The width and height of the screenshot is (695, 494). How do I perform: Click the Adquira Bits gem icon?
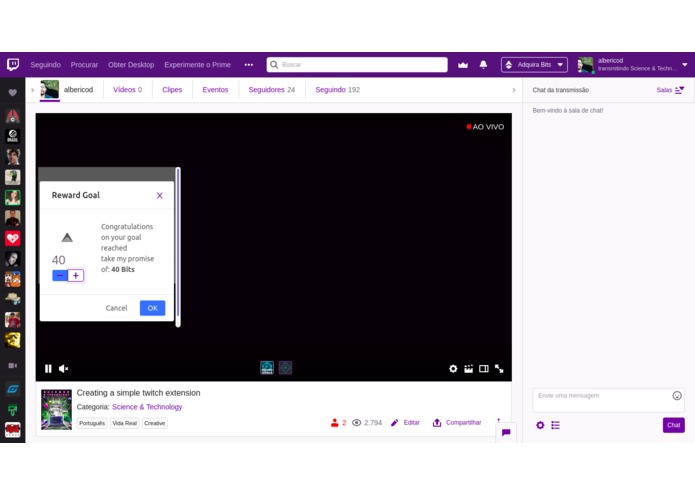click(x=509, y=65)
